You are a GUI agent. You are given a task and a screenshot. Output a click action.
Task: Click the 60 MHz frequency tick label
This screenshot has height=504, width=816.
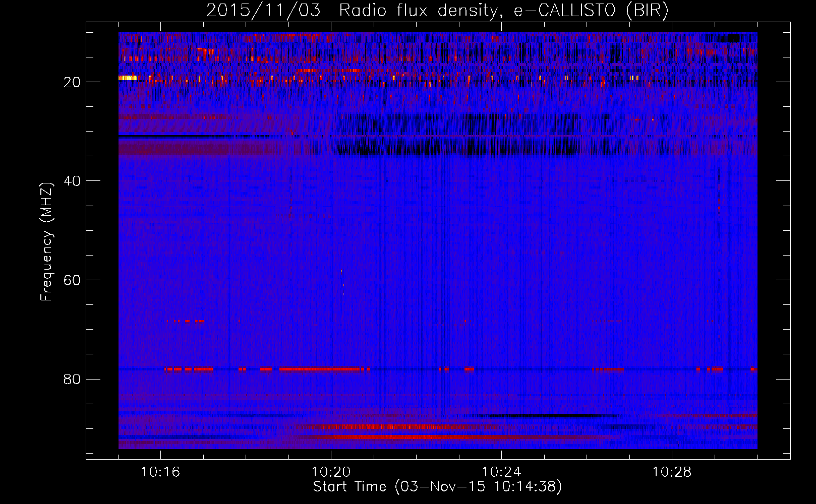tap(72, 280)
